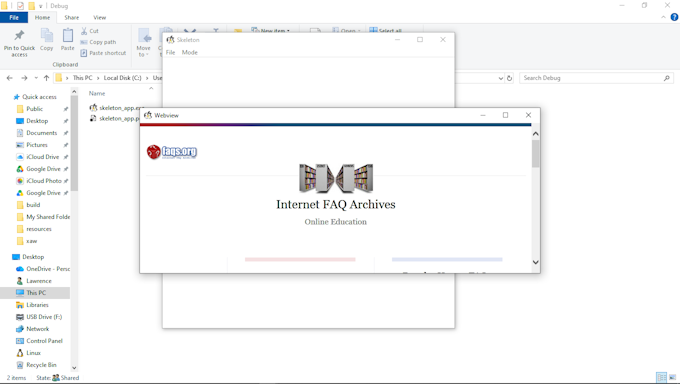
Task: Open iCloud Drive in the sidebar
Action: [42, 157]
